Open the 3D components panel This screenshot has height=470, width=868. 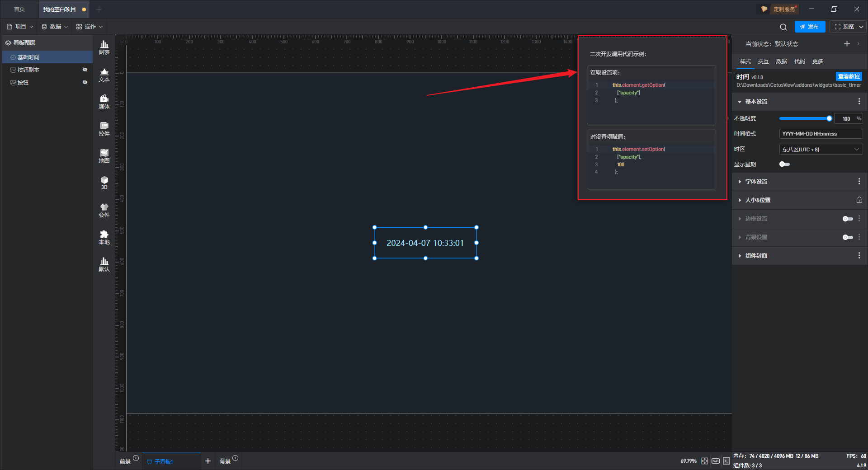104,183
